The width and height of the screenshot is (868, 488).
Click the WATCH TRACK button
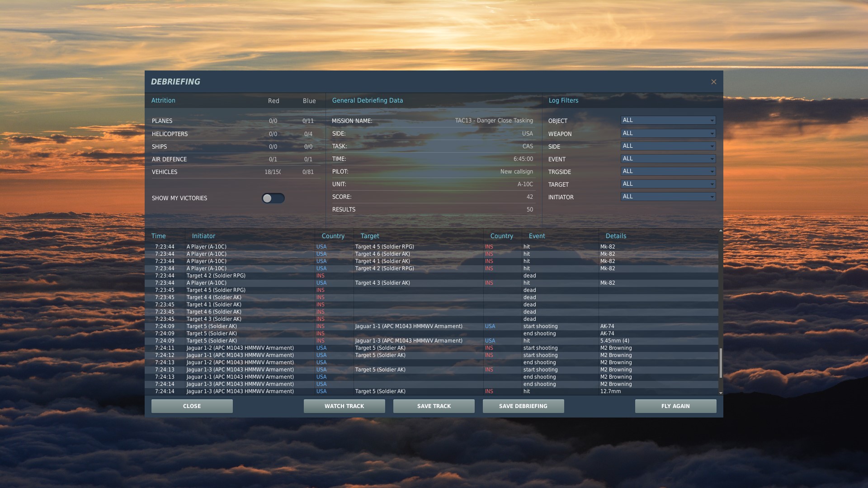click(x=344, y=406)
